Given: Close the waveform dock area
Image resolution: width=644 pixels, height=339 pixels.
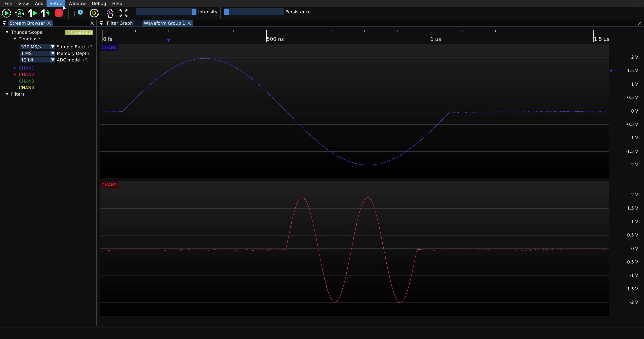Looking at the screenshot, I should (x=640, y=23).
